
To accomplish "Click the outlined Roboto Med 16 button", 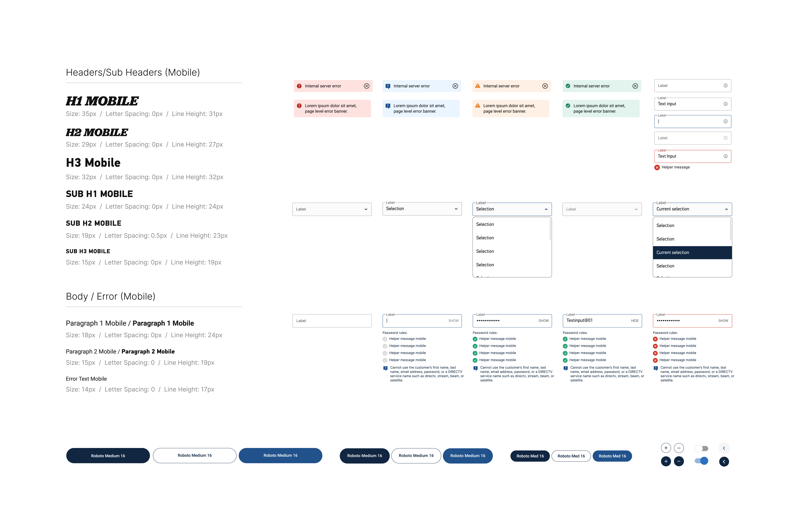I will coord(571,456).
